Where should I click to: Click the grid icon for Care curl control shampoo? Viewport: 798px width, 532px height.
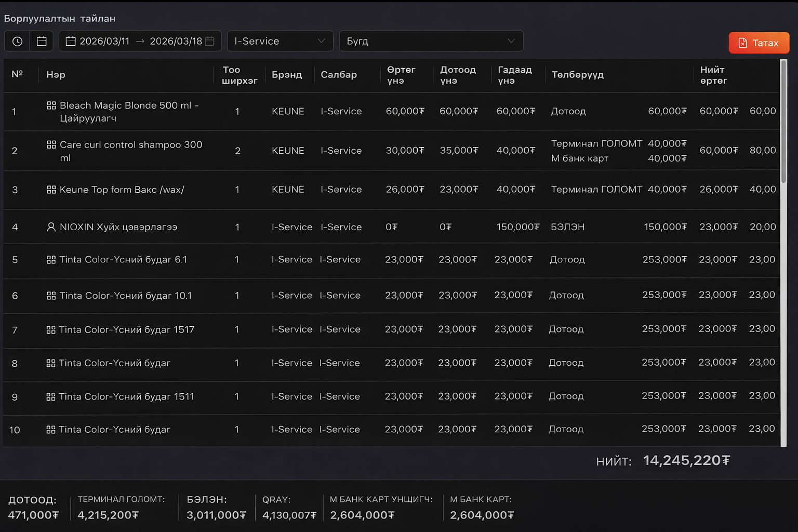point(51,145)
